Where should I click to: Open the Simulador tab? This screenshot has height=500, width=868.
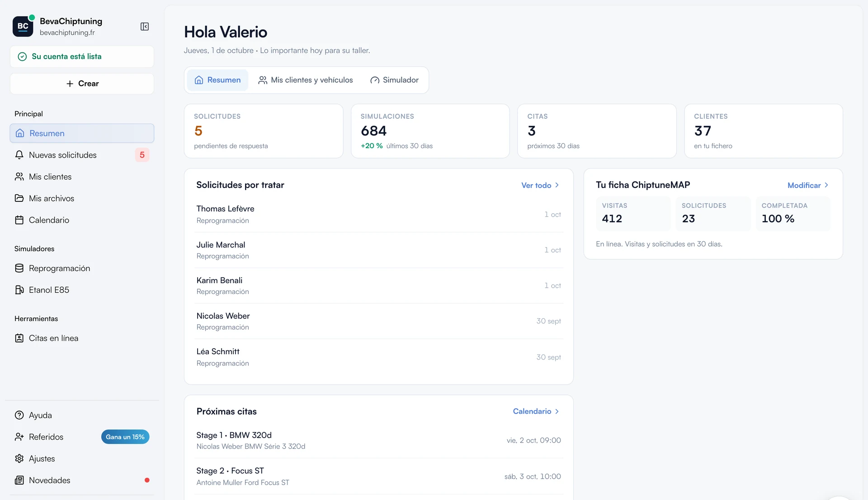(394, 80)
